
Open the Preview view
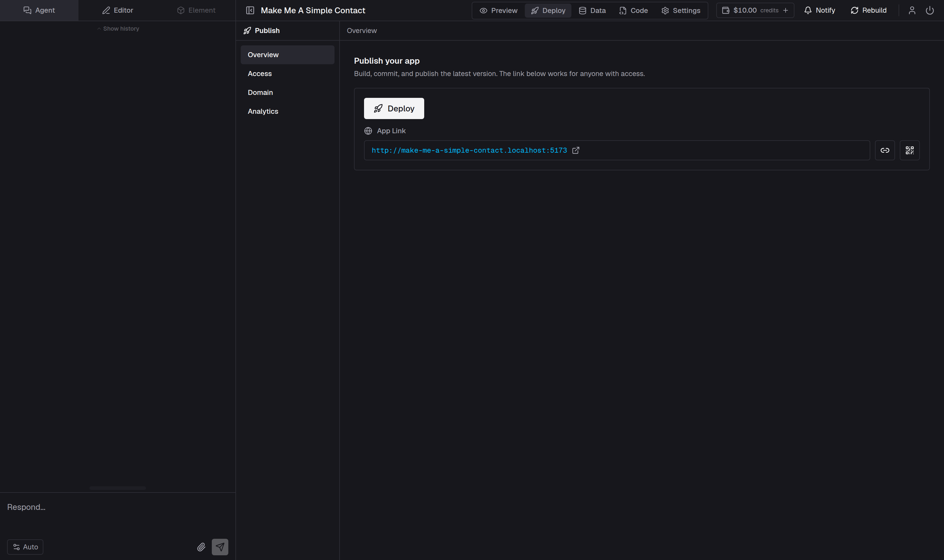499,10
